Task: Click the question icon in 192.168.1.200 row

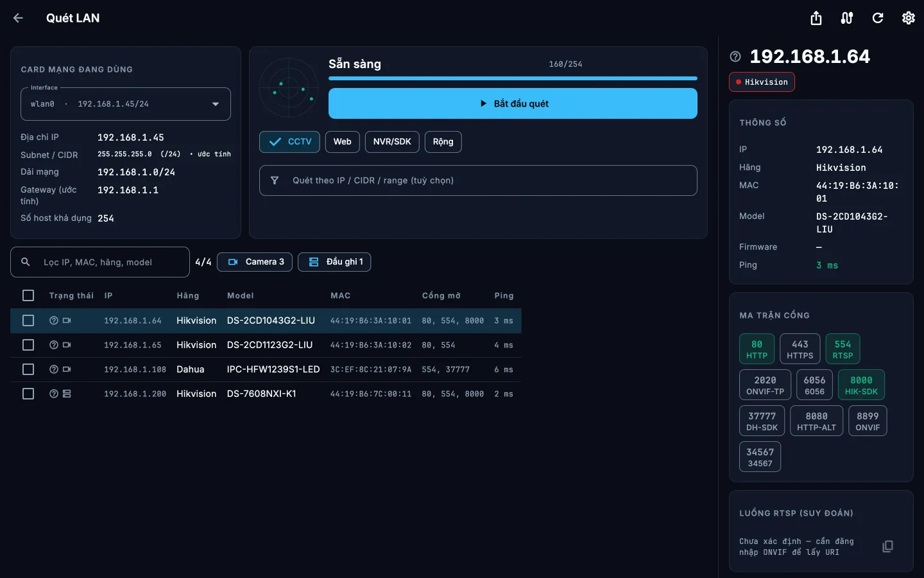Action: tap(54, 394)
